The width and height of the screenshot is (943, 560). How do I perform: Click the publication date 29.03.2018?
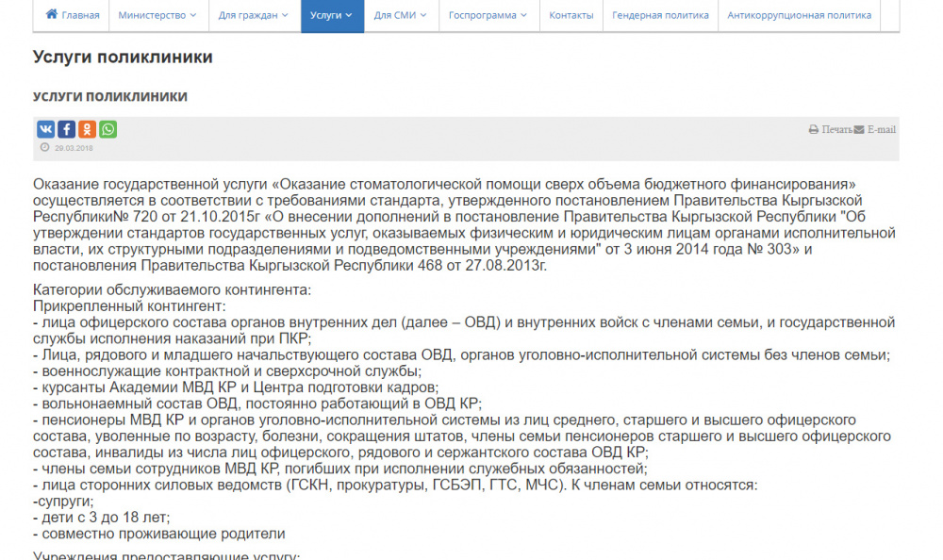pos(73,148)
